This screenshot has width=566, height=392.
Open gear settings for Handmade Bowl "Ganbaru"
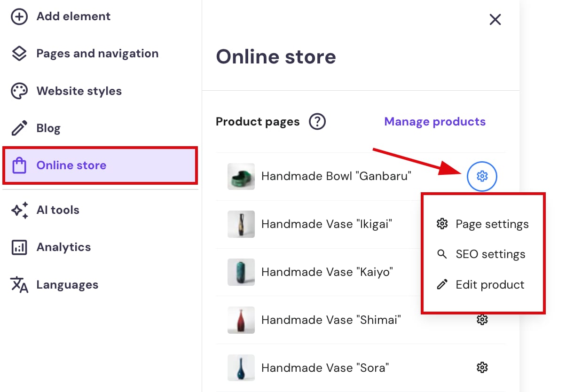pos(482,176)
